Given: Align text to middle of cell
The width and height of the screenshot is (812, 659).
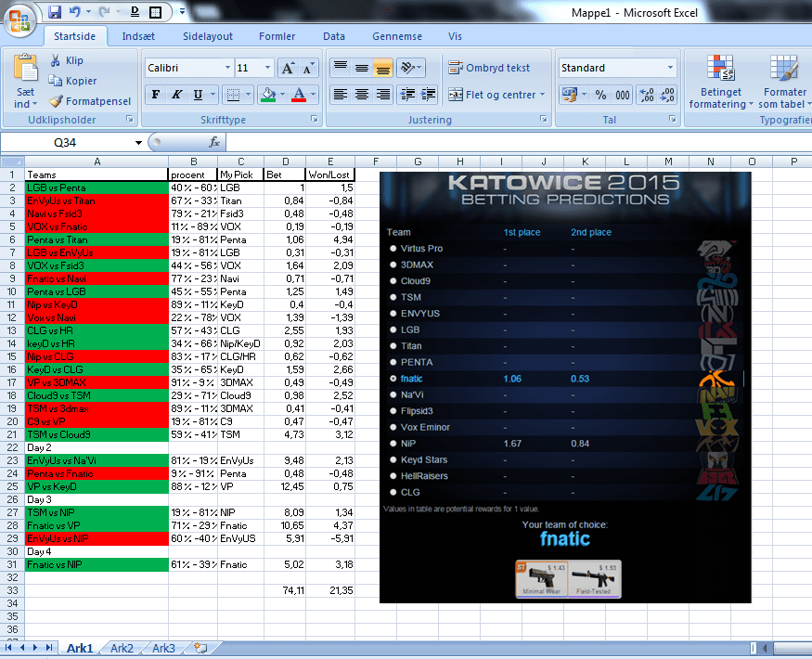Looking at the screenshot, I should (x=362, y=68).
